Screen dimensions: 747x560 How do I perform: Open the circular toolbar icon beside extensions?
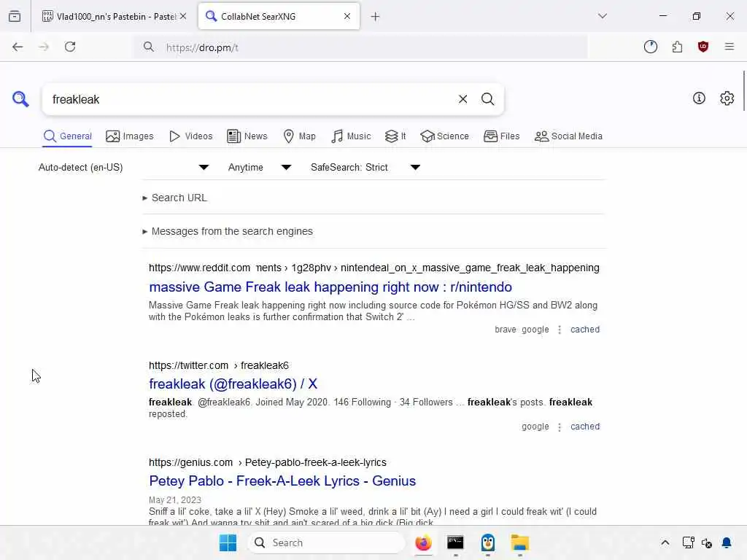(x=650, y=47)
